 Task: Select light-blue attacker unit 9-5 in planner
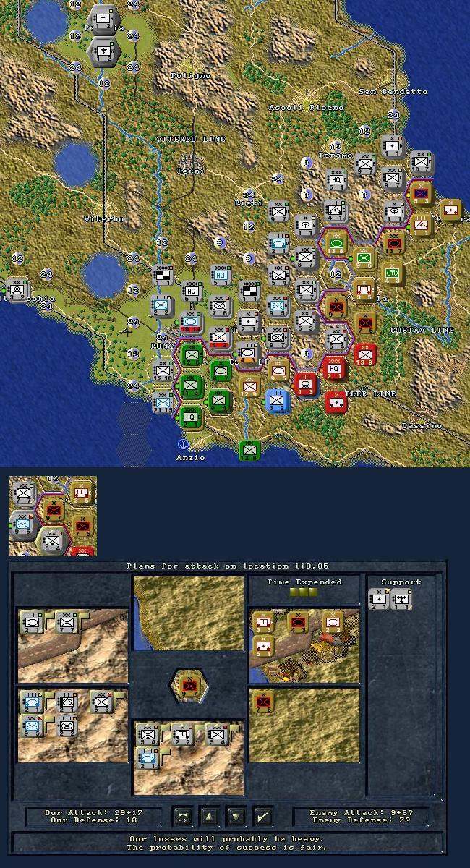33,726
